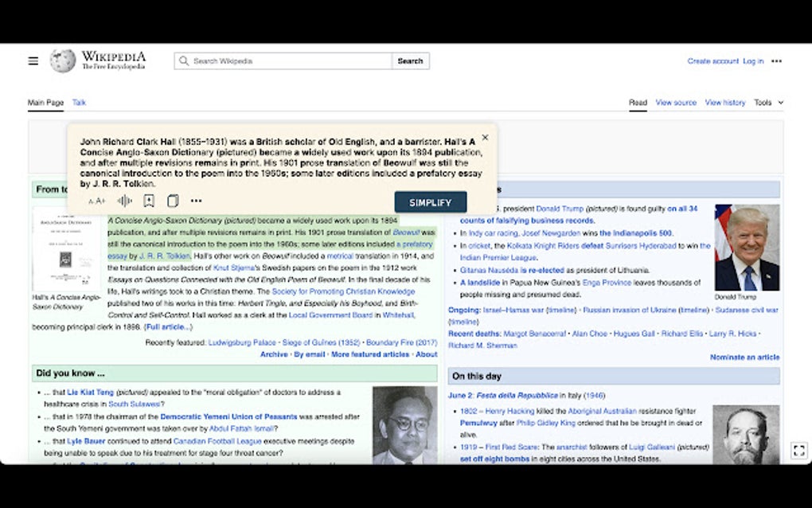Open the hamburger main menu

[x=33, y=61]
